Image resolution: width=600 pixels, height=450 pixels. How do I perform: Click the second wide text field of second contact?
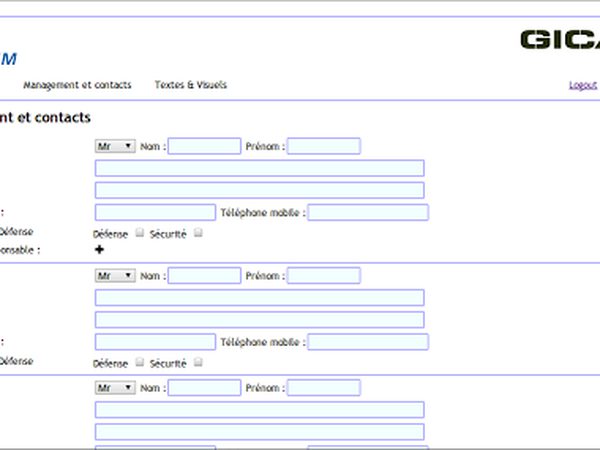259,320
